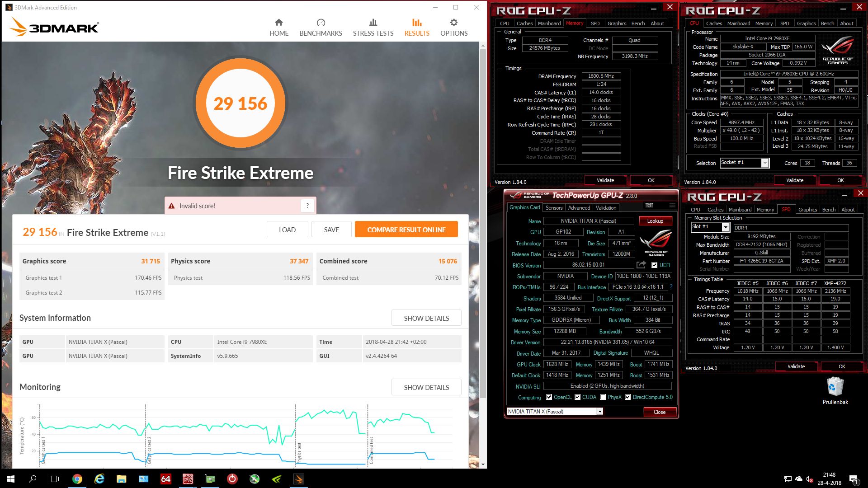Open OPTIONS gear in 3DMark navigation
This screenshot has height=488, width=868.
[x=454, y=28]
